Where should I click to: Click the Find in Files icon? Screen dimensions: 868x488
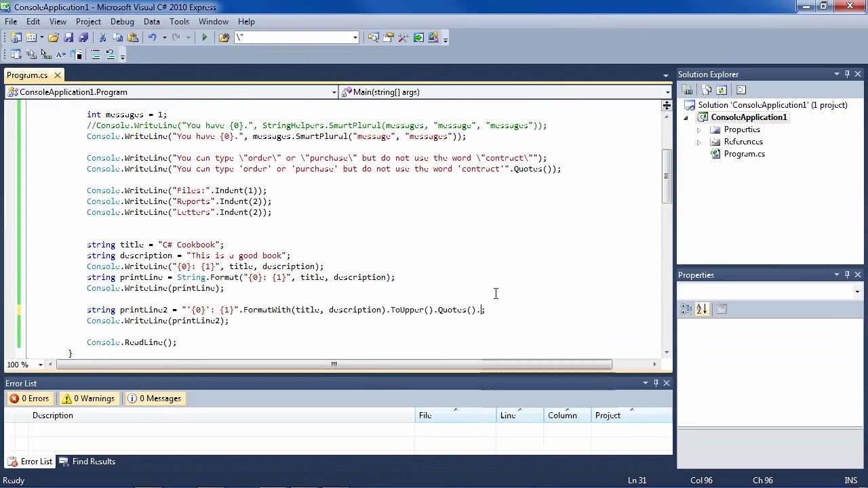224,38
